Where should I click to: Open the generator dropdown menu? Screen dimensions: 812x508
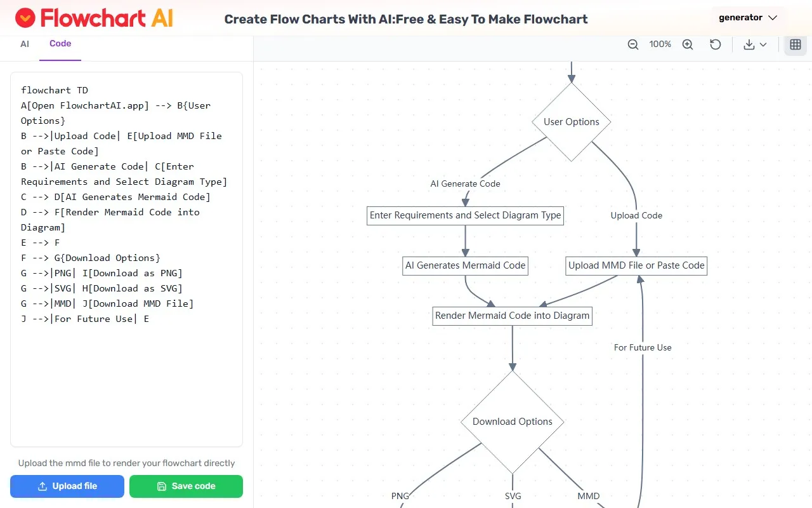(x=748, y=18)
